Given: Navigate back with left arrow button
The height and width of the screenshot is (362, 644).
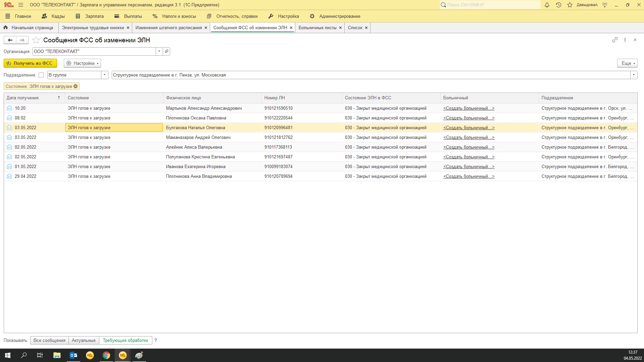Looking at the screenshot, I should [10, 40].
